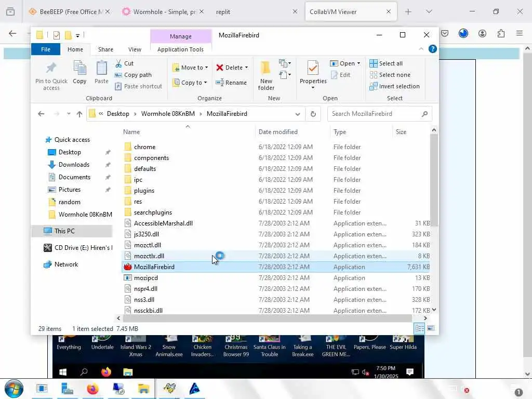Open Network in navigation pane
Viewport: 532px width, 399px height.
pos(66,264)
